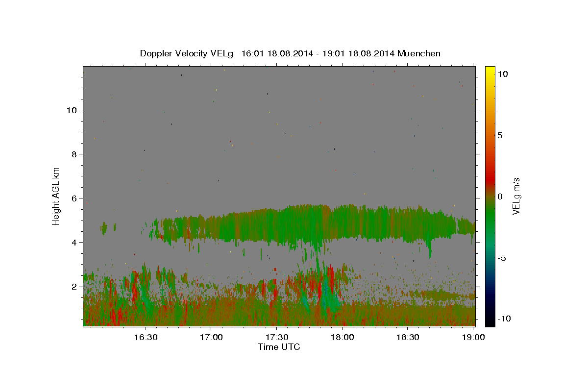Click the 17:30 time axis label
The width and height of the screenshot is (588, 392).
coord(276,337)
